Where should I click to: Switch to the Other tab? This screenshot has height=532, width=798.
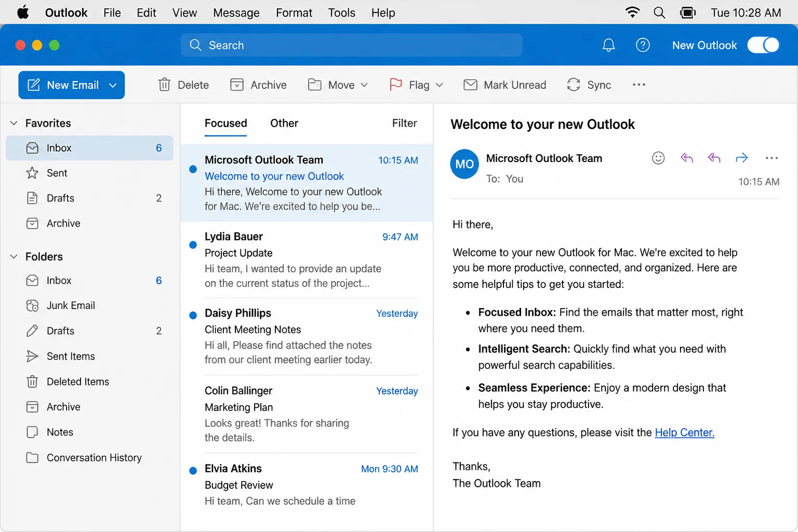[x=284, y=123]
